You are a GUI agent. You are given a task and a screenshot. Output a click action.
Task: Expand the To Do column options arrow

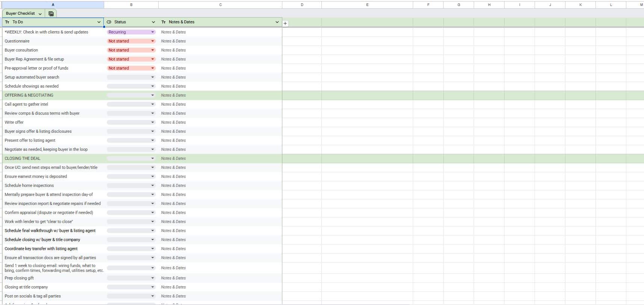coord(99,22)
